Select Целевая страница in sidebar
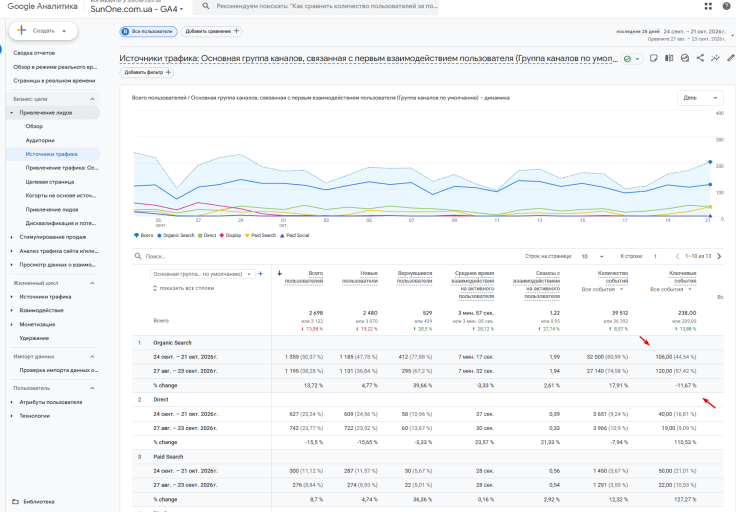 (x=50, y=182)
